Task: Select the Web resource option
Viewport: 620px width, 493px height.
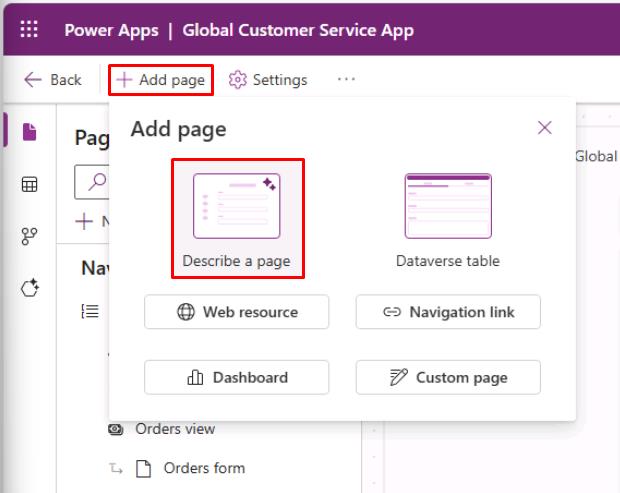Action: tap(236, 312)
